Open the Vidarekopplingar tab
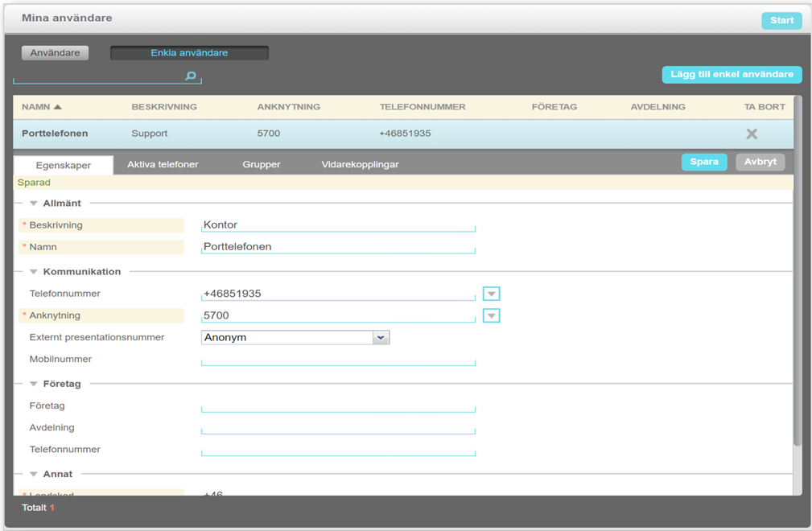 (360, 165)
